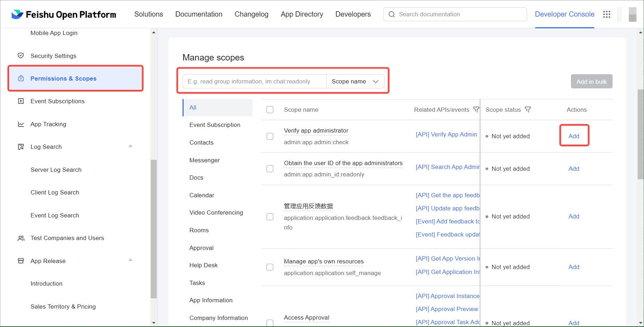Open the Related APIs/events filter icon
This screenshot has width=644, height=327.
point(476,110)
